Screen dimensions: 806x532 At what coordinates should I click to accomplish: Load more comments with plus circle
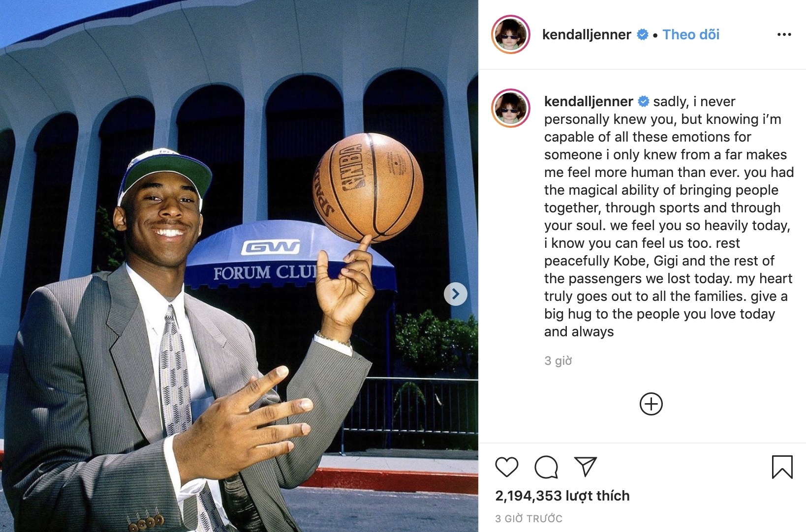pos(651,404)
